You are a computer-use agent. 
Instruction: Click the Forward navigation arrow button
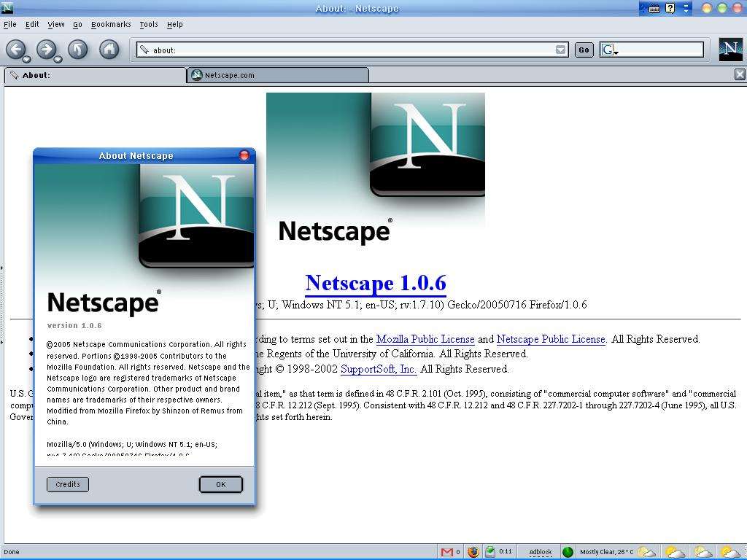(46, 49)
